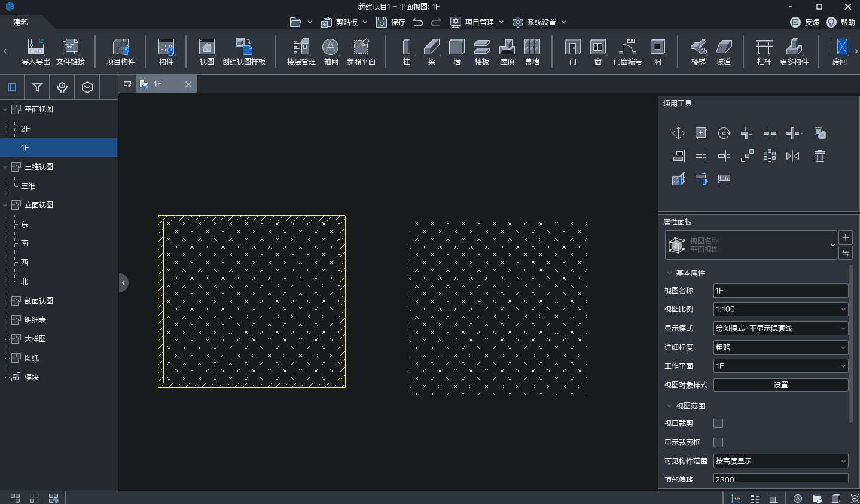This screenshot has height=504, width=860.
Task: Select the measure ruler tool
Action: pos(724,179)
